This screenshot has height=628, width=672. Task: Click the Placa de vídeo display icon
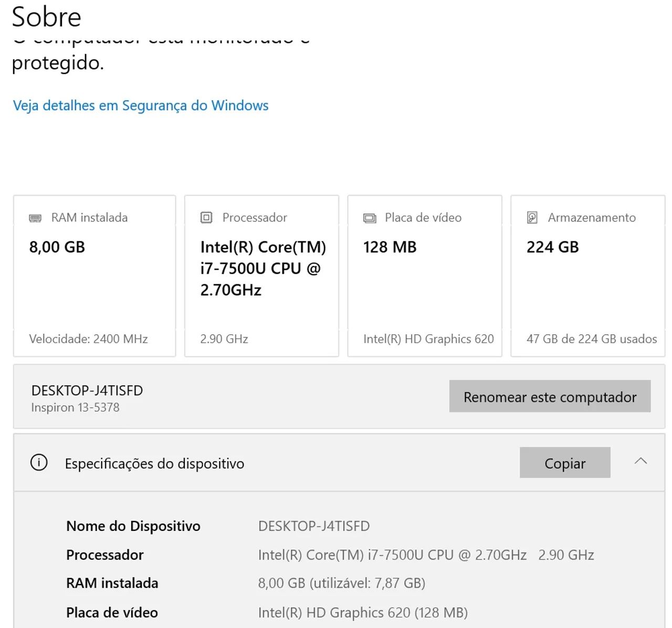tap(370, 218)
